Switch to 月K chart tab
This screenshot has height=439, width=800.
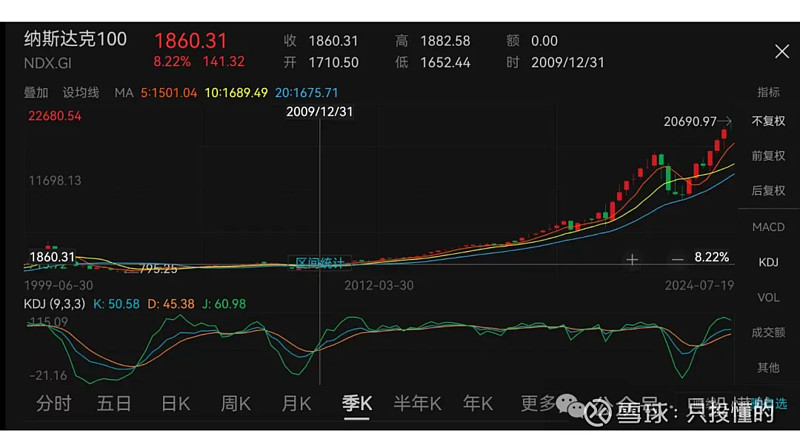296,404
